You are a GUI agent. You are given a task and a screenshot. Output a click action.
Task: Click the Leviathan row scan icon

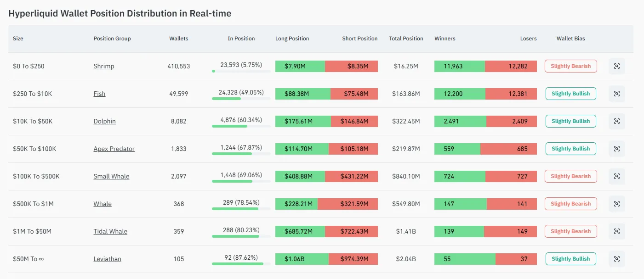(x=616, y=259)
